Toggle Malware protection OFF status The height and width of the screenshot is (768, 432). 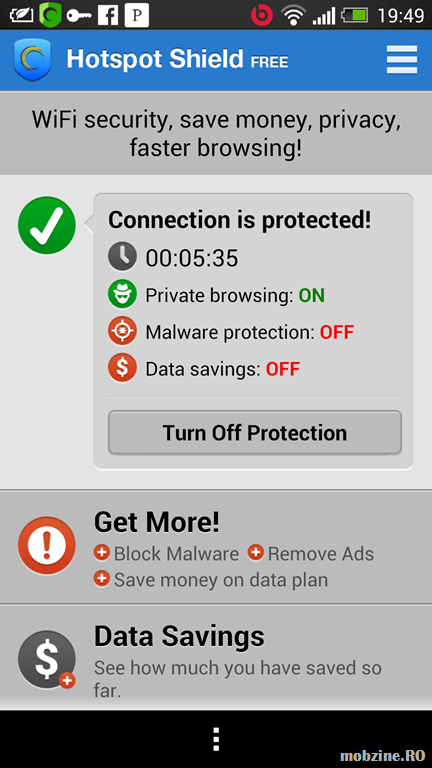337,333
